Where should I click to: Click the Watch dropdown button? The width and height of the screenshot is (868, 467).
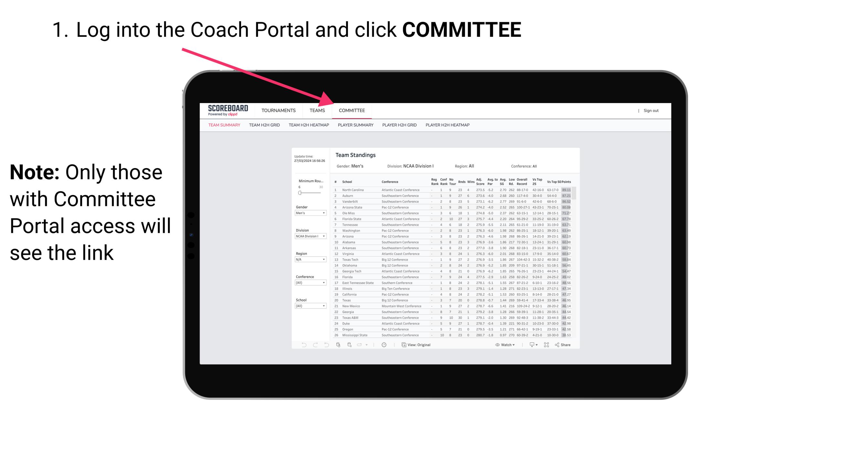[505, 345]
